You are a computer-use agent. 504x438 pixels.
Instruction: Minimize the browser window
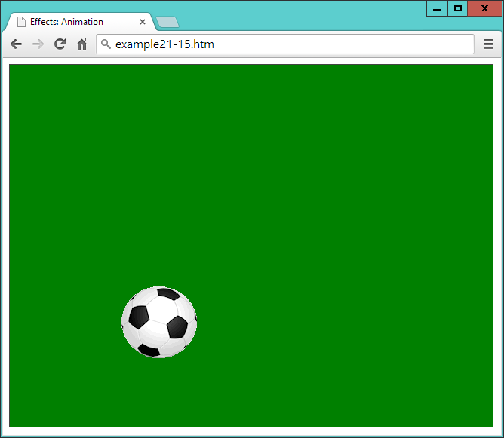437,9
